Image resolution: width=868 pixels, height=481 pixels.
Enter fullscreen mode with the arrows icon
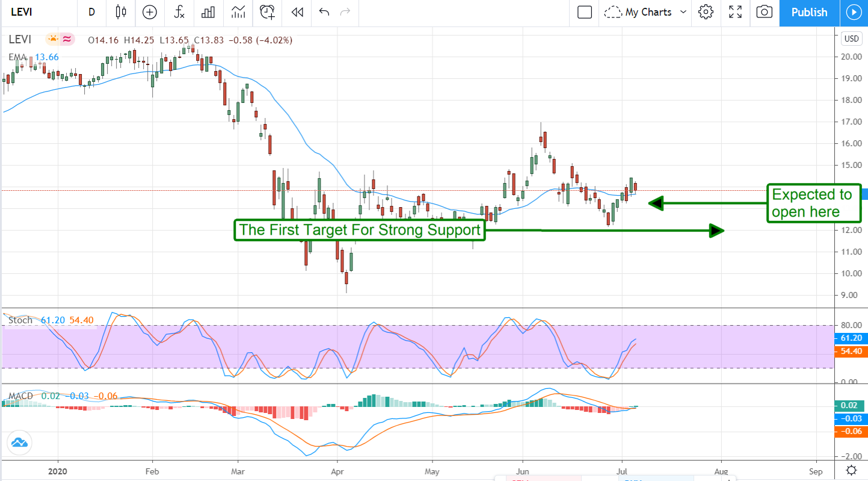click(x=735, y=12)
